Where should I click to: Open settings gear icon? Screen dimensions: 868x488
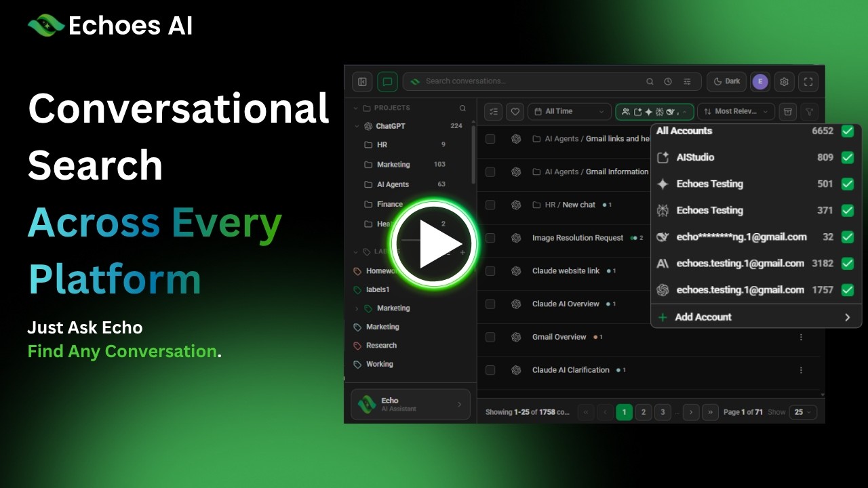point(785,82)
